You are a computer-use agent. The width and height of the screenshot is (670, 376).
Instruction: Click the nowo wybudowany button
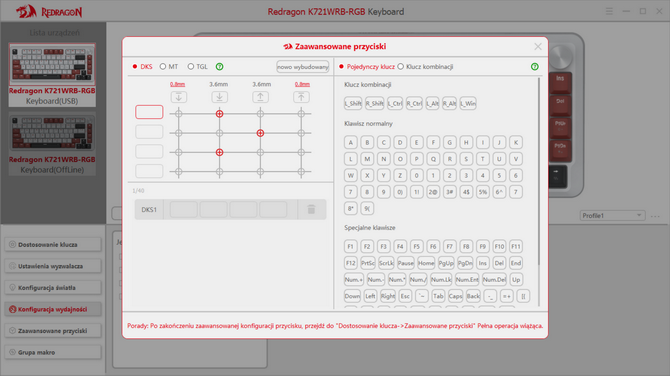tap(303, 67)
